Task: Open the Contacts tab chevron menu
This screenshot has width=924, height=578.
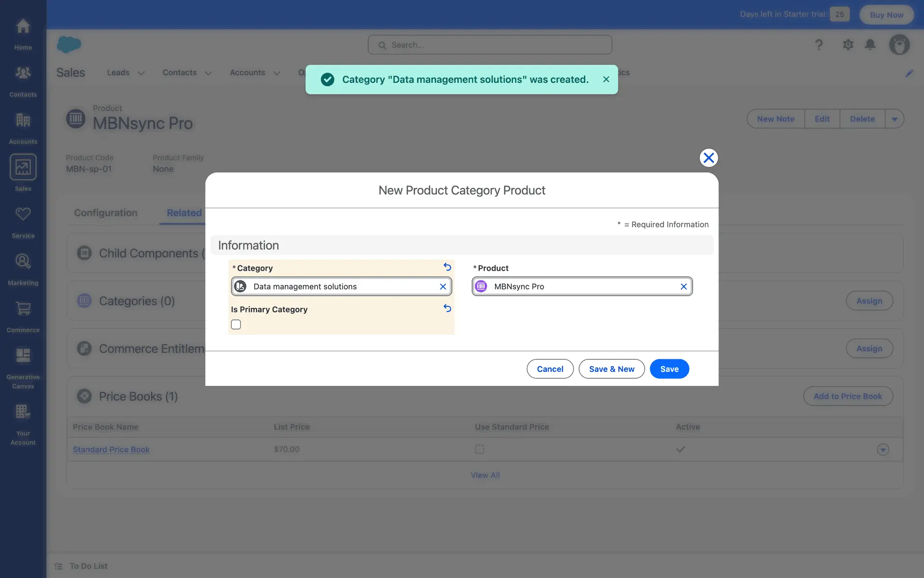Action: pyautogui.click(x=208, y=73)
